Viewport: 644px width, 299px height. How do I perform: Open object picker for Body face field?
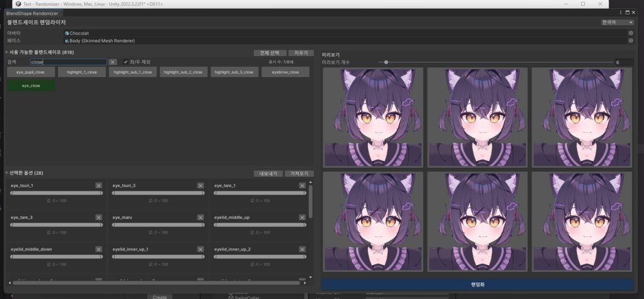(630, 41)
